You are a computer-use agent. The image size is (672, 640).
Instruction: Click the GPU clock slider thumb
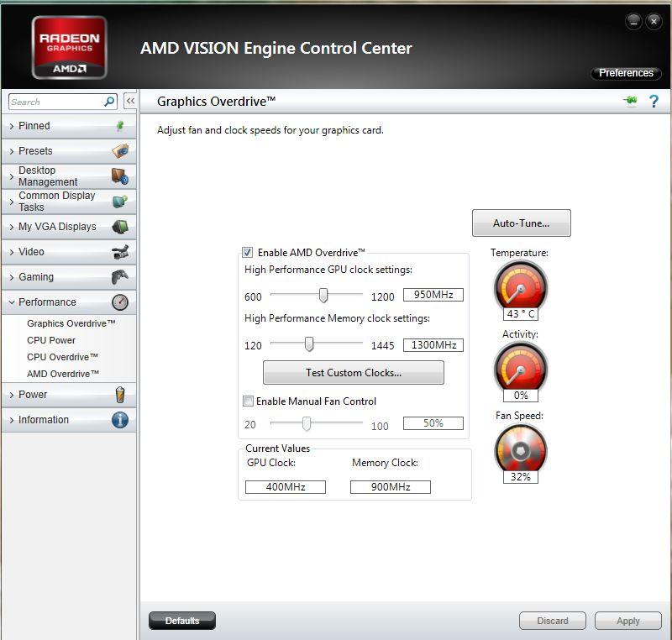point(323,295)
